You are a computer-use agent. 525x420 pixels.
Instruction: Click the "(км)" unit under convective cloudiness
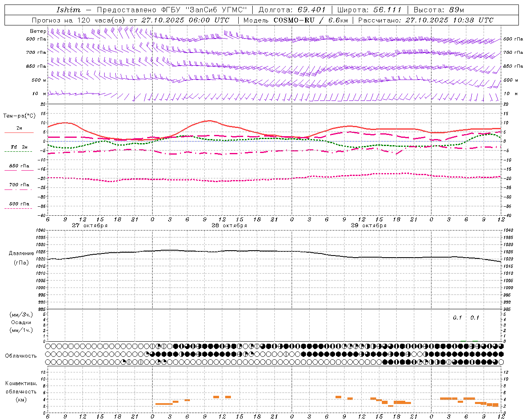(x=21, y=399)
